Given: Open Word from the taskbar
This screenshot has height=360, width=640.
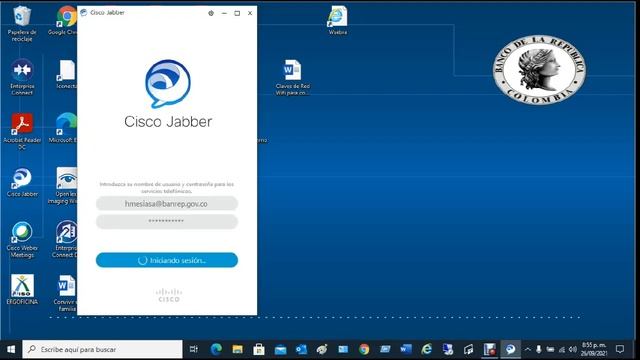Looking at the screenshot, I should pos(406,349).
